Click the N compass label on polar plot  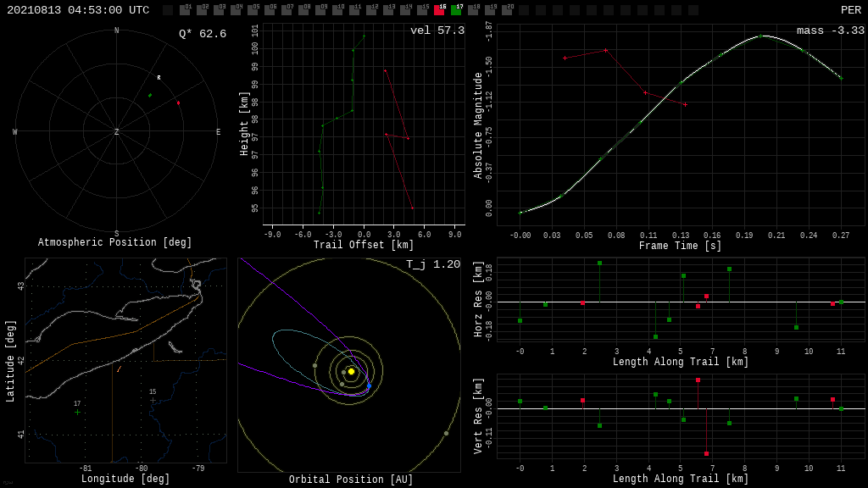(x=116, y=30)
